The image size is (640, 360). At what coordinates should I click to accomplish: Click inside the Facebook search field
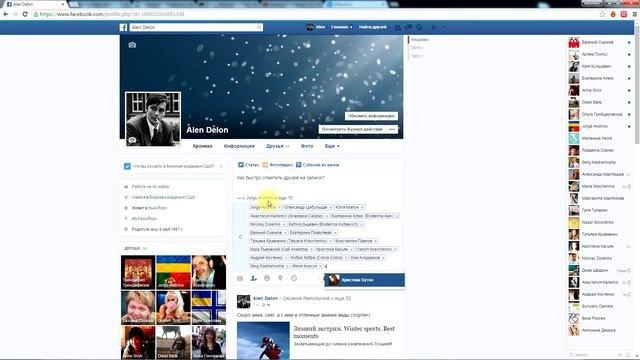[x=194, y=27]
